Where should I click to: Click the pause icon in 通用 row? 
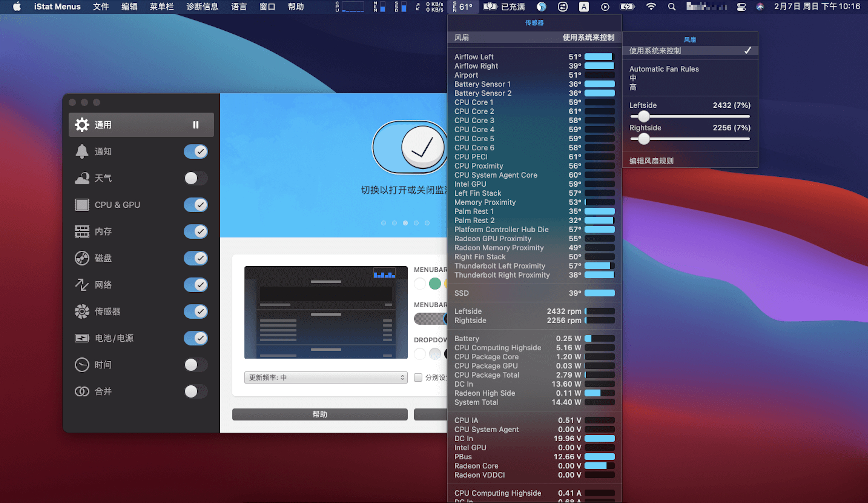(196, 125)
